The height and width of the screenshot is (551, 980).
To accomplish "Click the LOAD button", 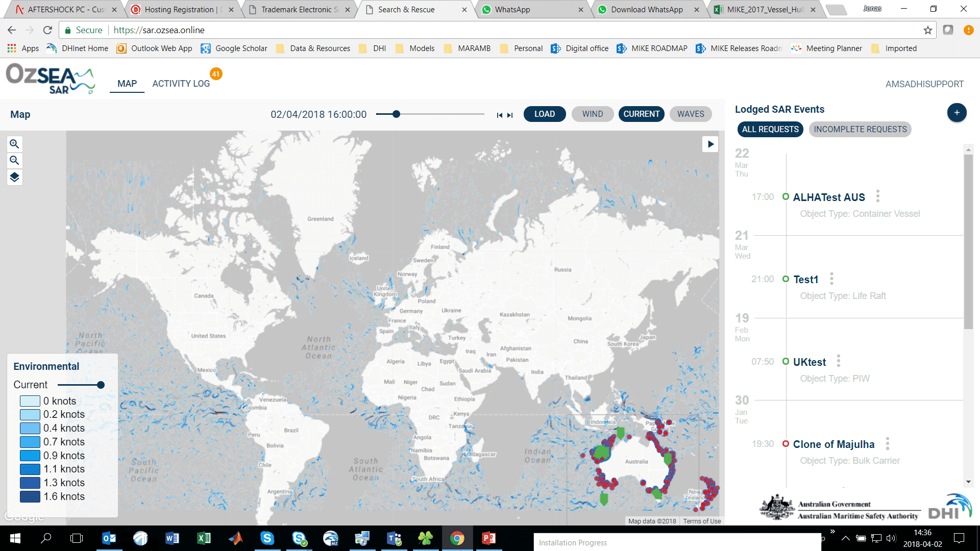I will 545,114.
